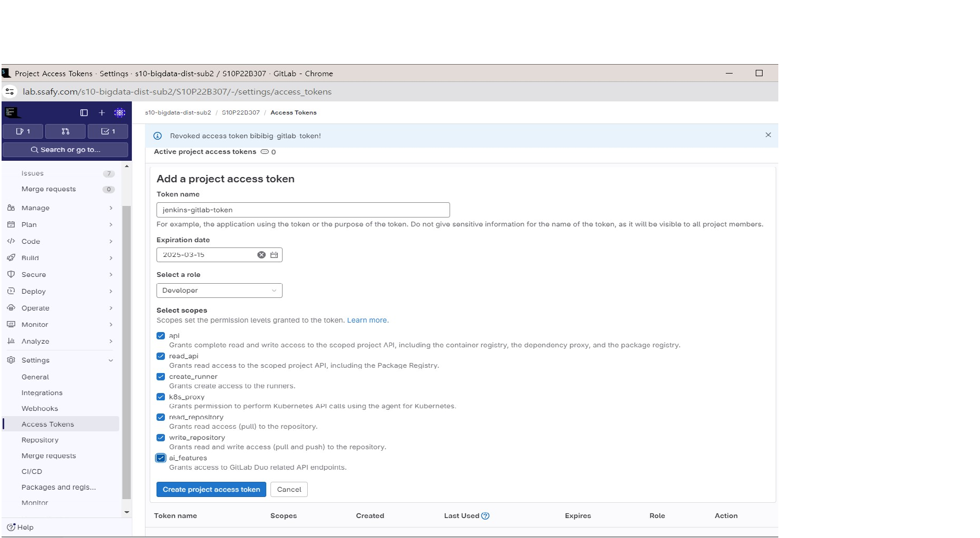Image resolution: width=980 pixels, height=538 pixels.
Task: Open assigned issues counter button
Action: [23, 131]
